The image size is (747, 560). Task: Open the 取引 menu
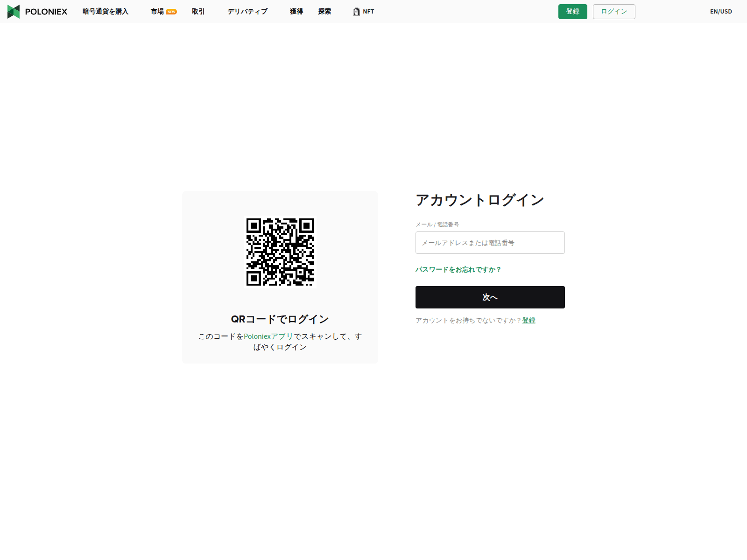pos(198,12)
